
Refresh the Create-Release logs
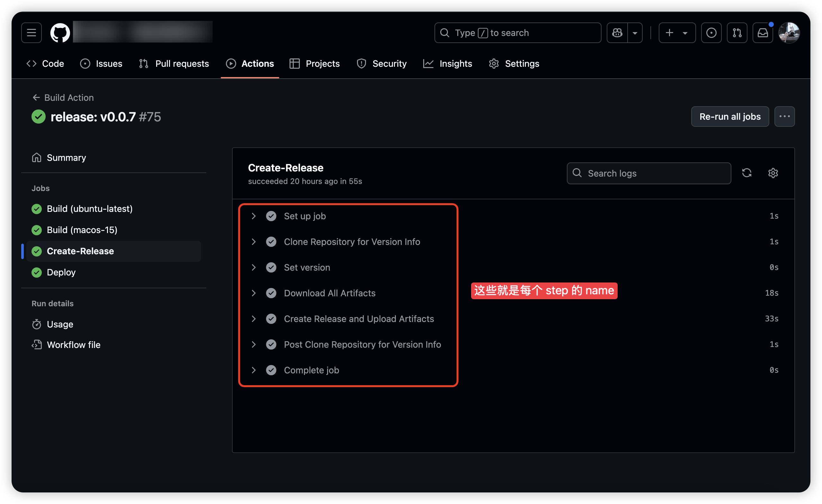pos(747,173)
